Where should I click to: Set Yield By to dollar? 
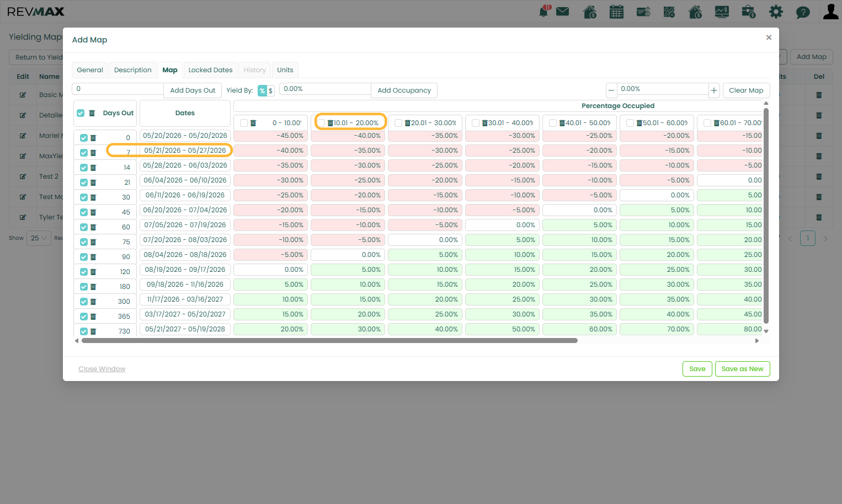(271, 91)
